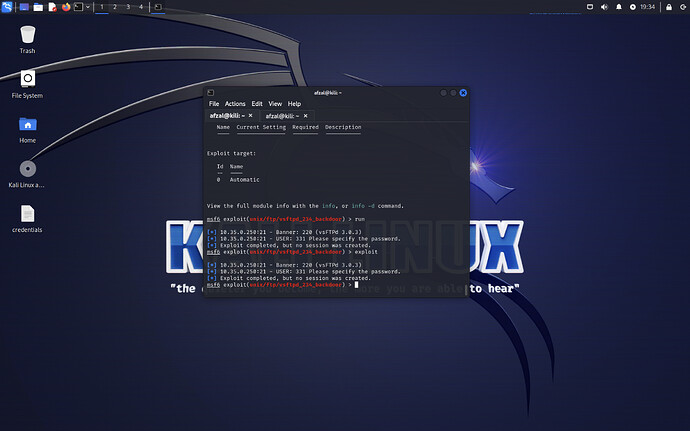Launch Firefox from the top panel
This screenshot has width=690, height=431.
[x=66, y=7]
